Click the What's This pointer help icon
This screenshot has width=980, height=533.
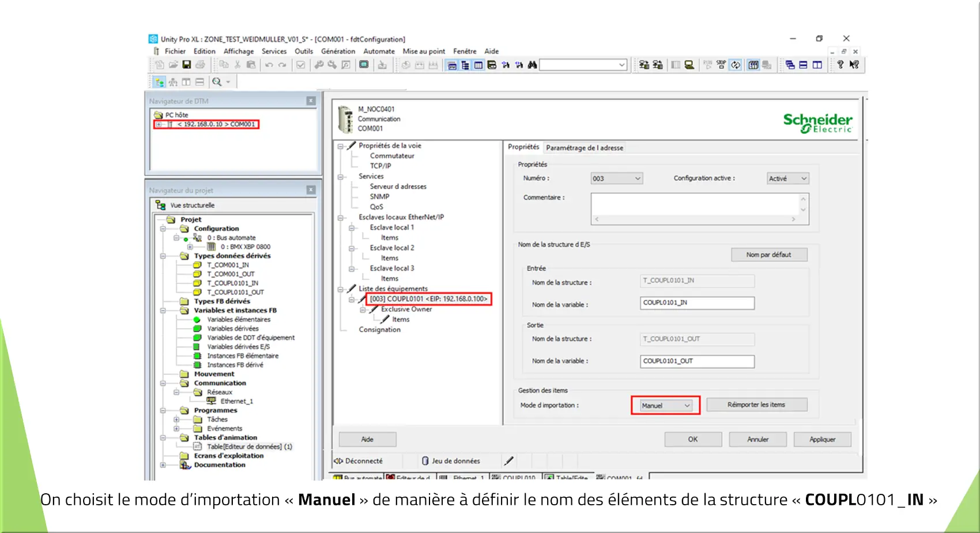854,65
